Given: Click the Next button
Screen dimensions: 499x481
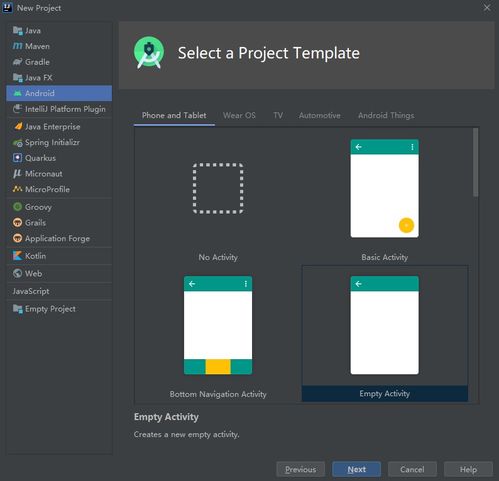Looking at the screenshot, I should click(356, 469).
